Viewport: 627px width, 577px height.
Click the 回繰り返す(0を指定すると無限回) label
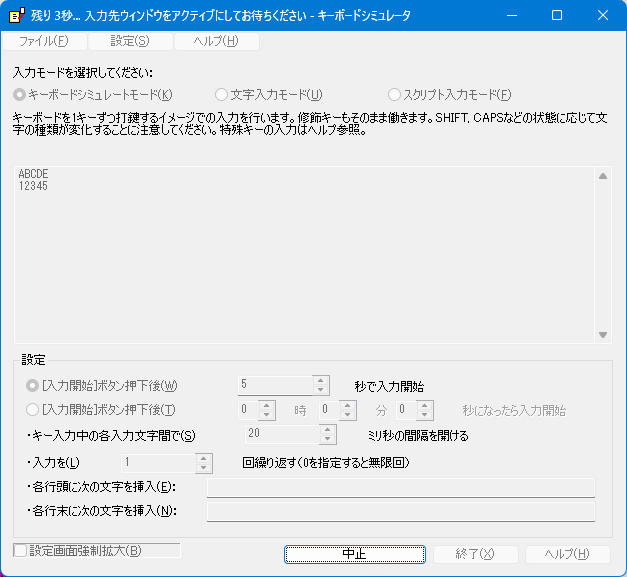pyautogui.click(x=326, y=463)
